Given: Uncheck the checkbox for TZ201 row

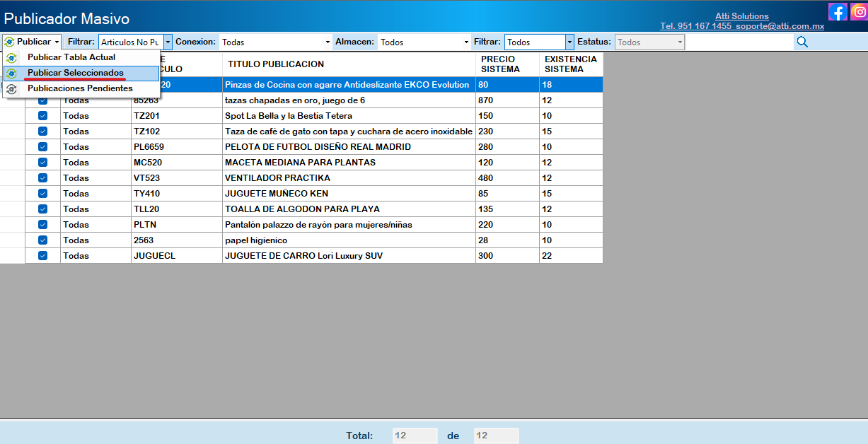Looking at the screenshot, I should click(42, 116).
